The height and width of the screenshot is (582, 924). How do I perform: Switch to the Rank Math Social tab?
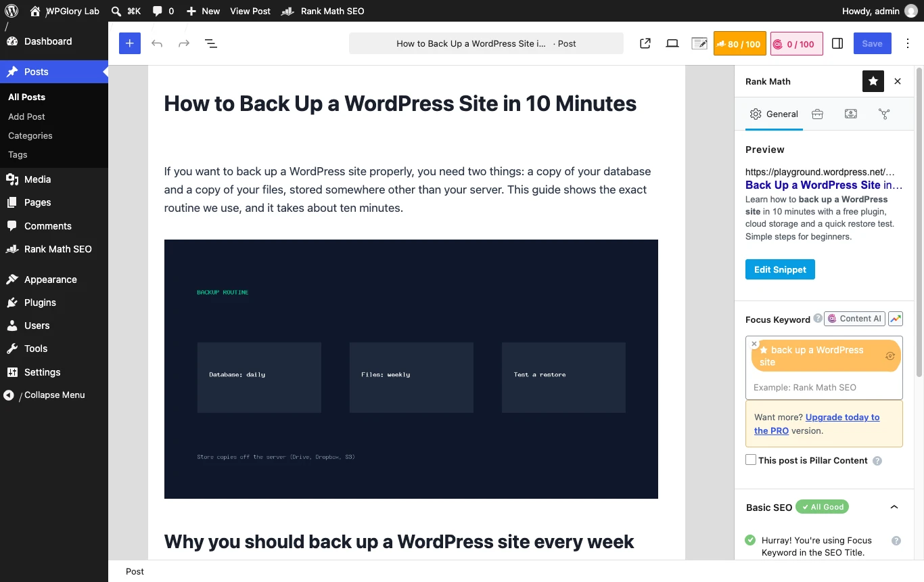(x=884, y=114)
